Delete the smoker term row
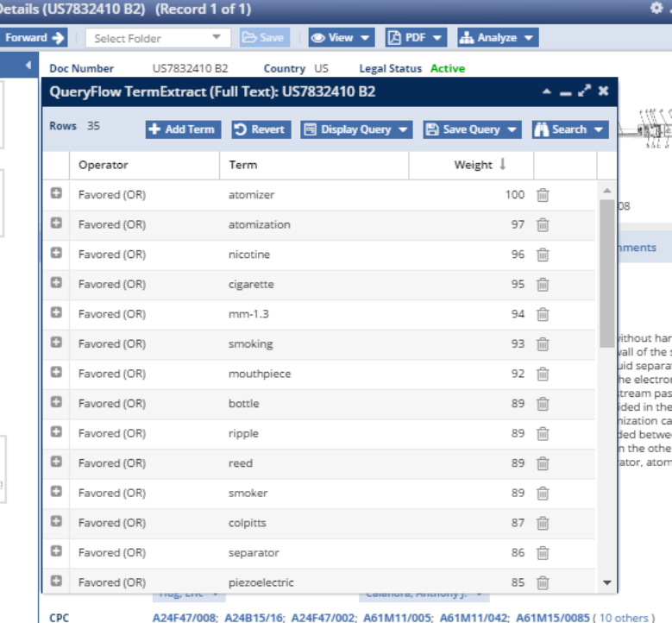 click(x=543, y=493)
